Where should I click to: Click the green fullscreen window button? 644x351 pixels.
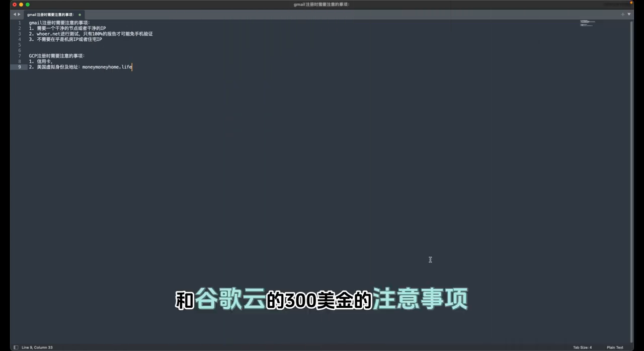(x=28, y=5)
